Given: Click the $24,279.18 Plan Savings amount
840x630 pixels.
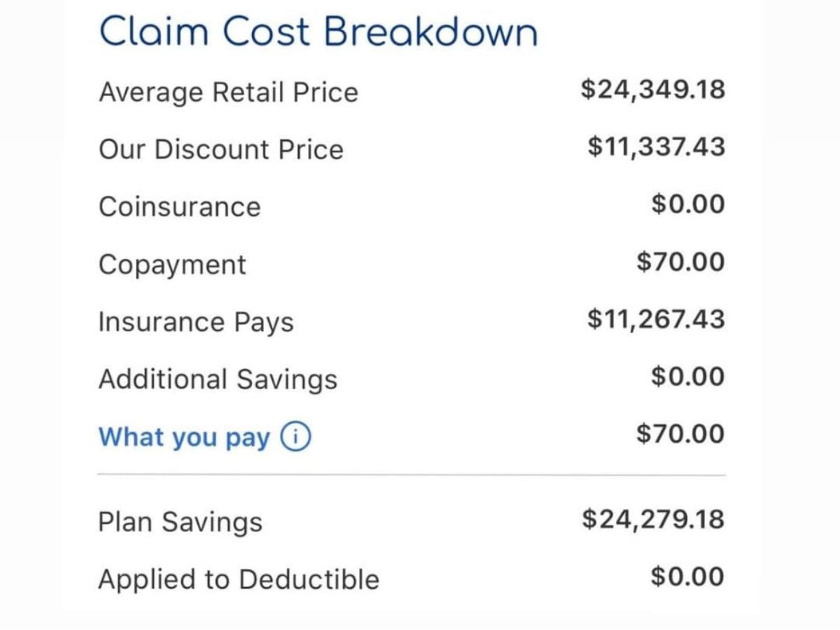Looking at the screenshot, I should click(652, 519).
